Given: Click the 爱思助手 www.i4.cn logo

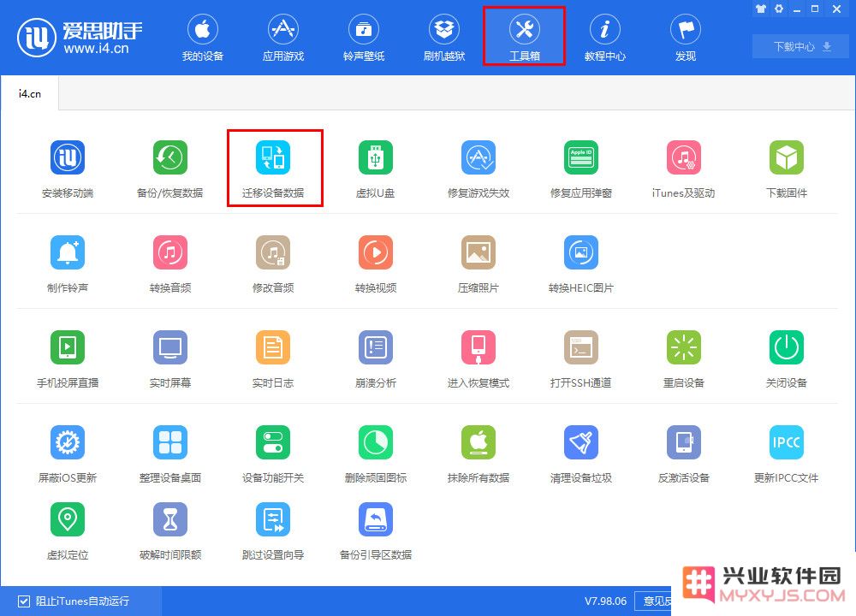Looking at the screenshot, I should click(x=80, y=38).
